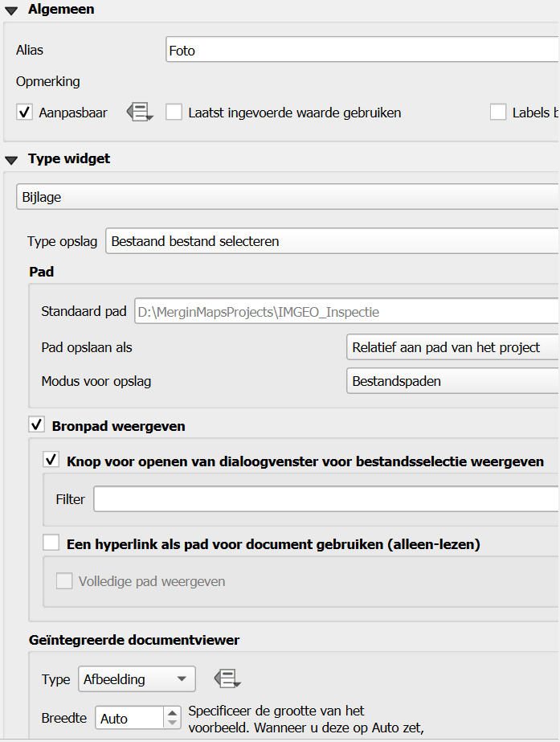Click the Alias text field containing Foto
This screenshot has height=742, width=560.
click(362, 50)
